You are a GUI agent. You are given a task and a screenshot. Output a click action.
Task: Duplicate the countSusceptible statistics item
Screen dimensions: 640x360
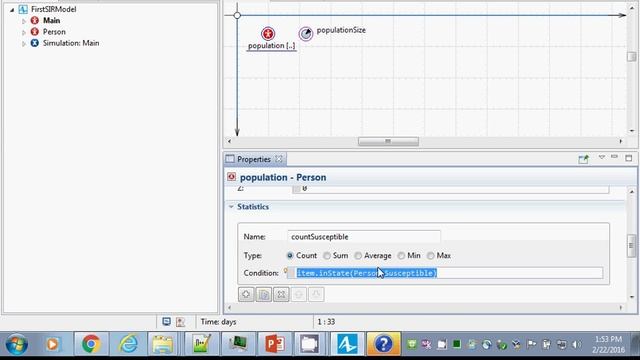pos(264,294)
